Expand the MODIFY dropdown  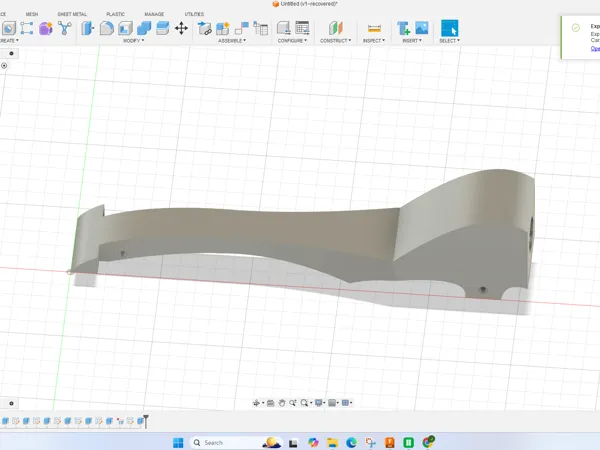coord(134,40)
